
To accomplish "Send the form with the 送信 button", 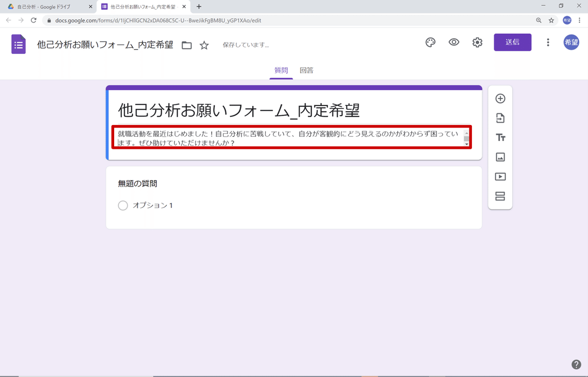I will (x=512, y=42).
